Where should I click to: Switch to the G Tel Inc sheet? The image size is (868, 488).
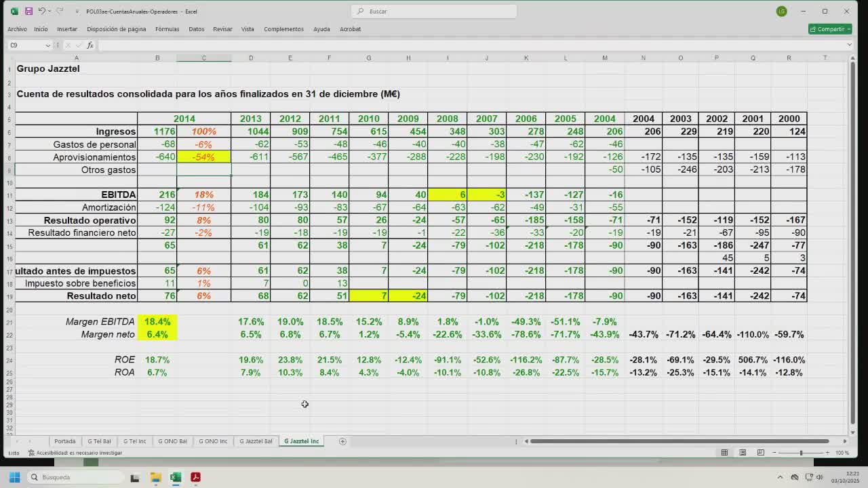pyautogui.click(x=134, y=441)
